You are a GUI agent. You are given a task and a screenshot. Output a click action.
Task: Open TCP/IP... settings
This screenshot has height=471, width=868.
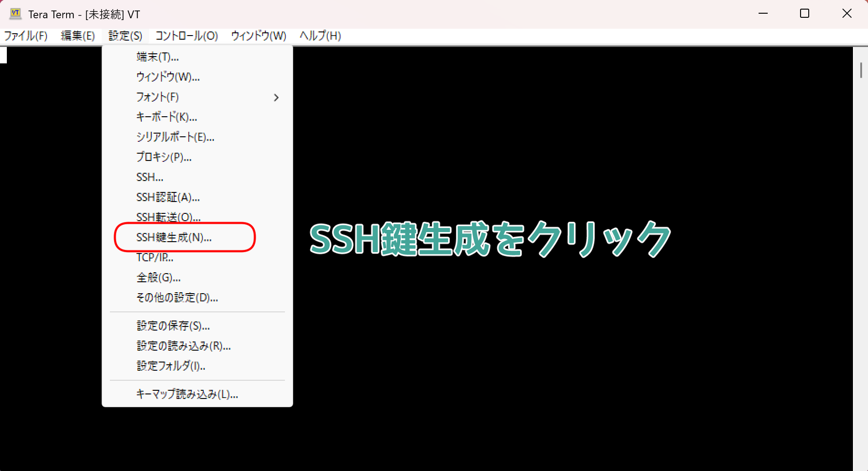(155, 258)
